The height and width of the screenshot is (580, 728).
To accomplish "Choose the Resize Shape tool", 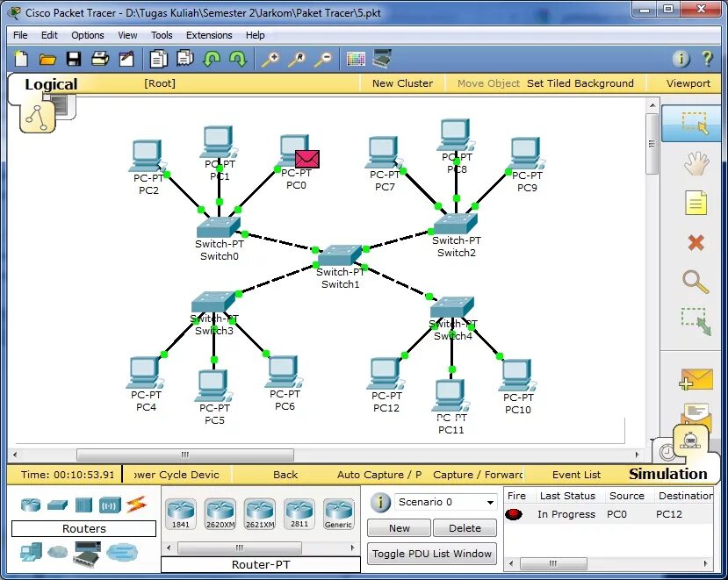I will tap(696, 321).
